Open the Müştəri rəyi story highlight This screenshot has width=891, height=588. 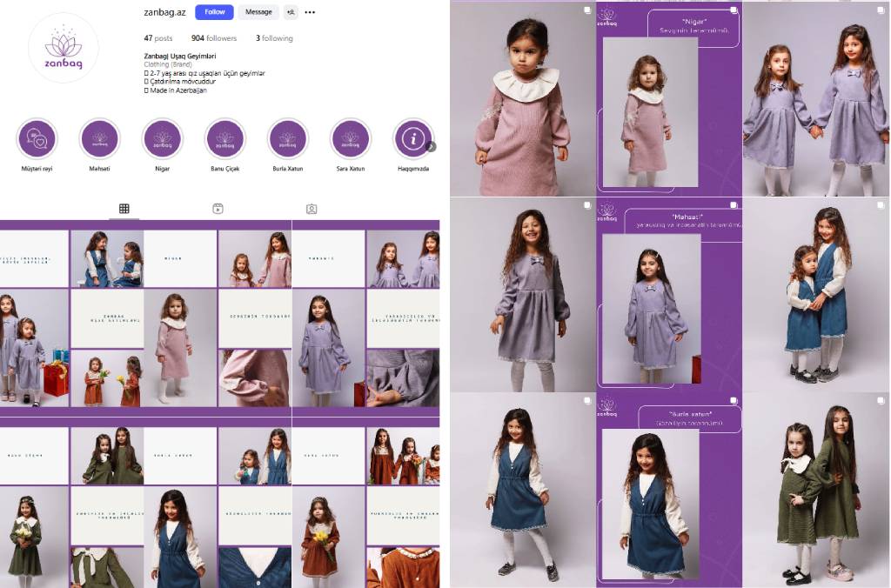(37, 139)
